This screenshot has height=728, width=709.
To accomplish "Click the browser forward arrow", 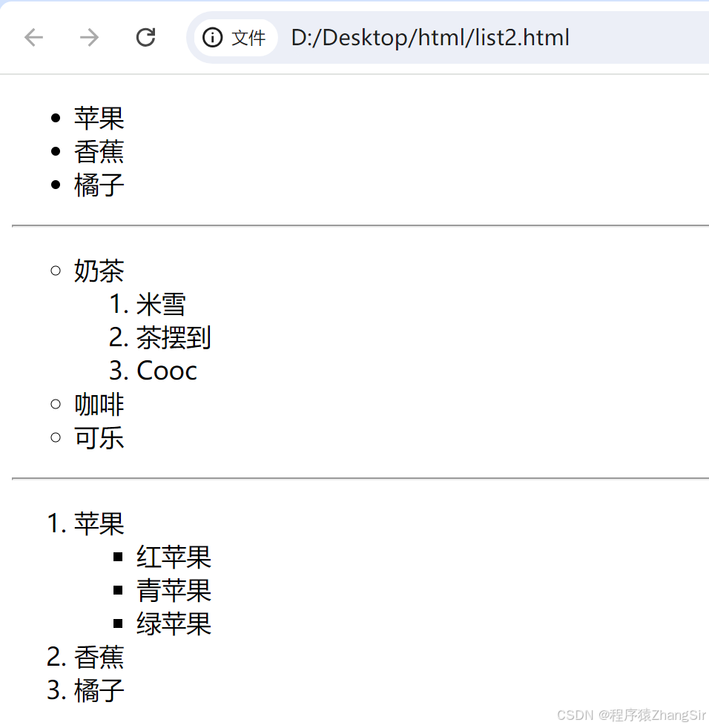I will [x=89, y=38].
